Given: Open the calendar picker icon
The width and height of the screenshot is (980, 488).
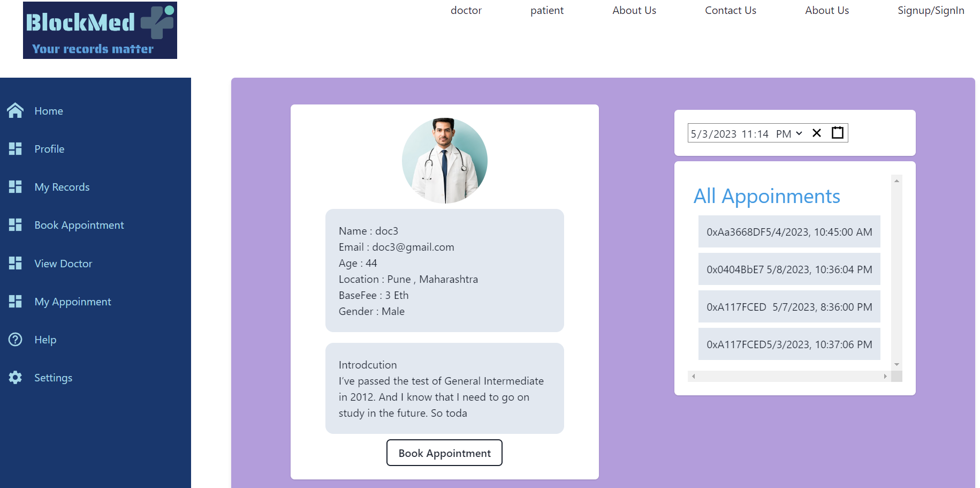Looking at the screenshot, I should point(838,133).
